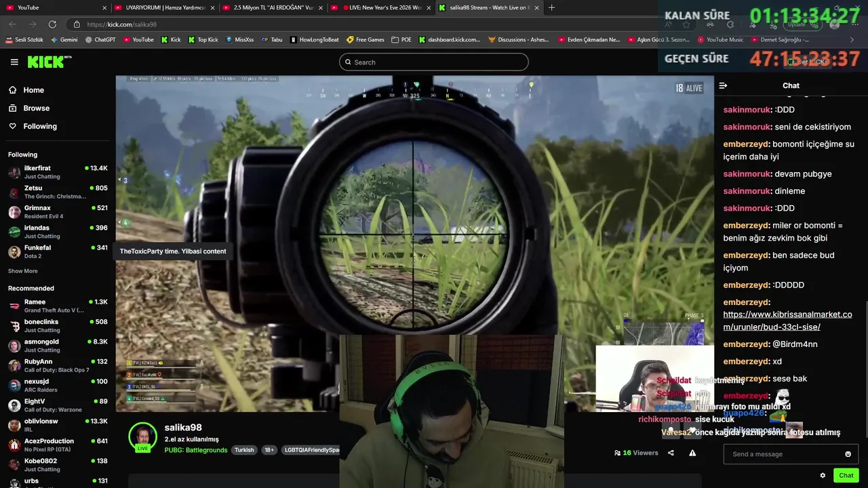Image resolution: width=868 pixels, height=488 pixels.
Task: Open Following in sidebar
Action: click(40, 126)
